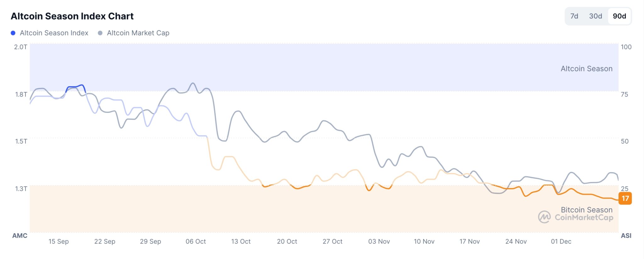
Task: Select the 30d range tab
Action: [596, 16]
